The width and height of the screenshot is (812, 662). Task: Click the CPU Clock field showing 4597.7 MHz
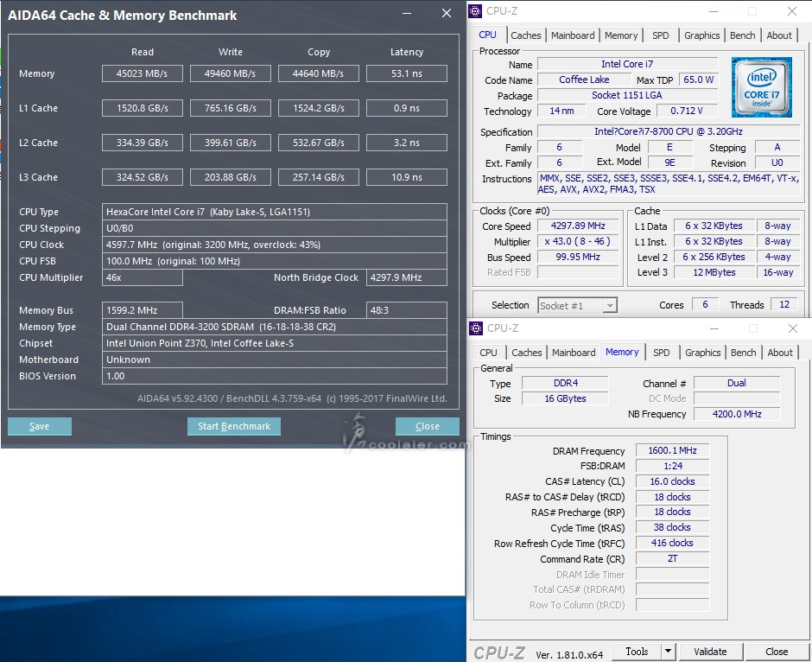tap(275, 245)
